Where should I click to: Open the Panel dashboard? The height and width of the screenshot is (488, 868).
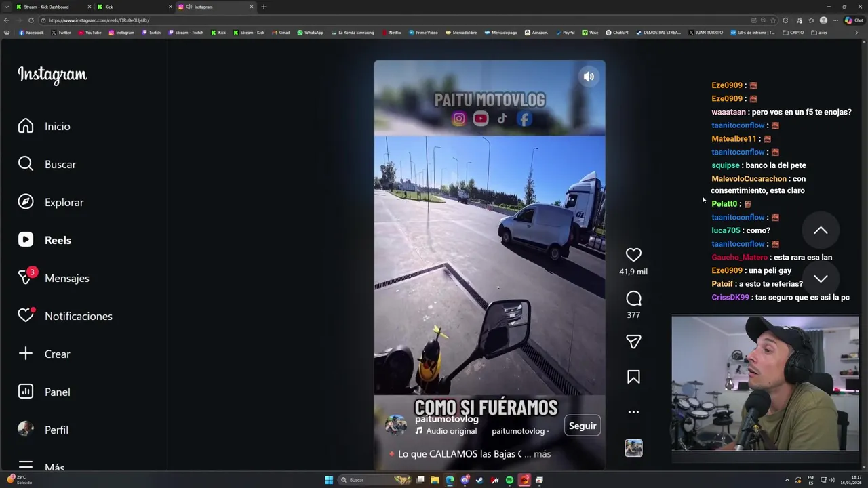point(44,392)
